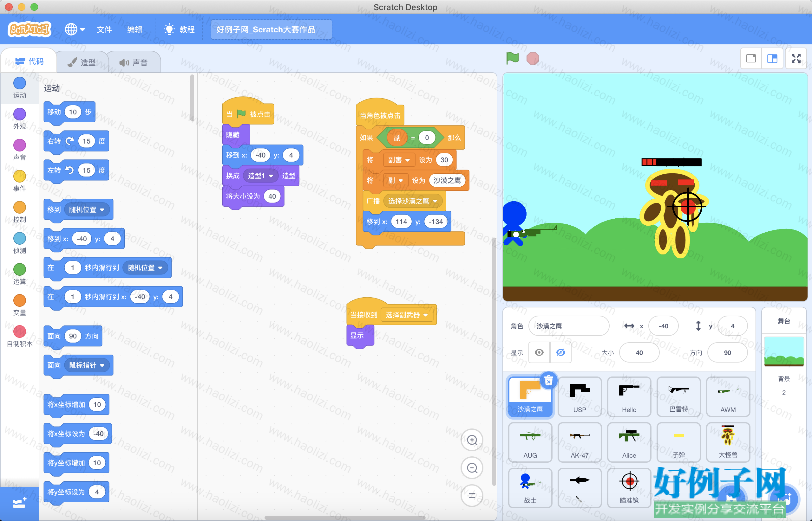Select the 自制积木 block category

tap(20, 337)
